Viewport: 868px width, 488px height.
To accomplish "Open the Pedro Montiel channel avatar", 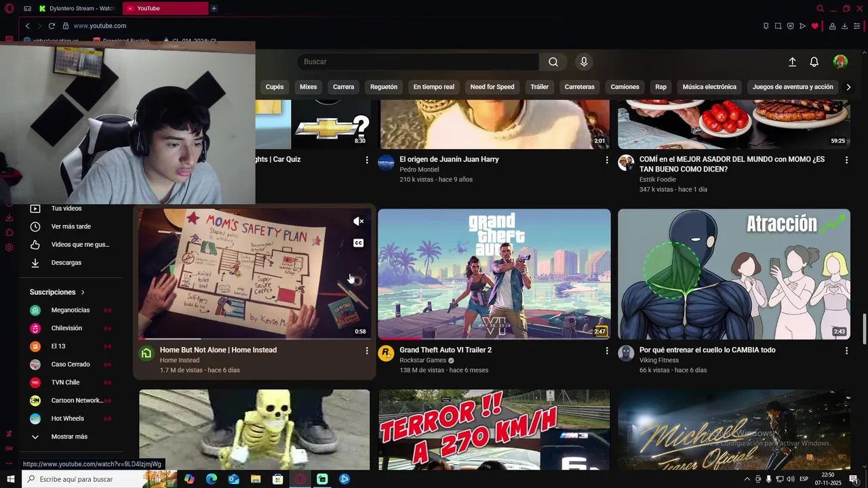I will coord(386,163).
